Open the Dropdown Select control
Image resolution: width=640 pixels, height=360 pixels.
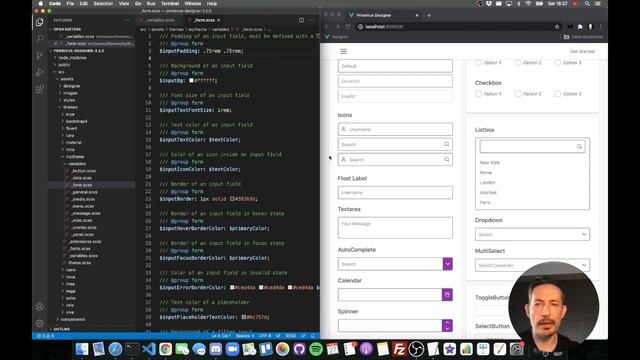pyautogui.click(x=532, y=234)
